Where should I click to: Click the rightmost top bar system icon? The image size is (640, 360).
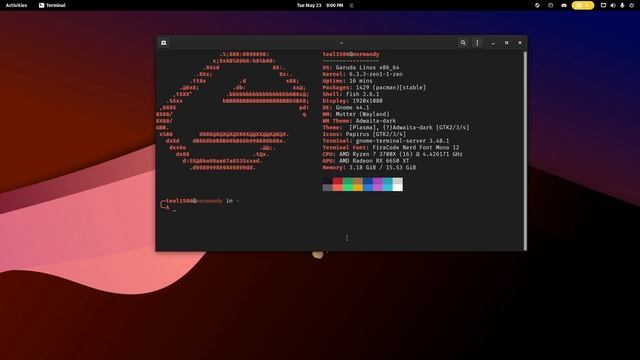tap(631, 5)
